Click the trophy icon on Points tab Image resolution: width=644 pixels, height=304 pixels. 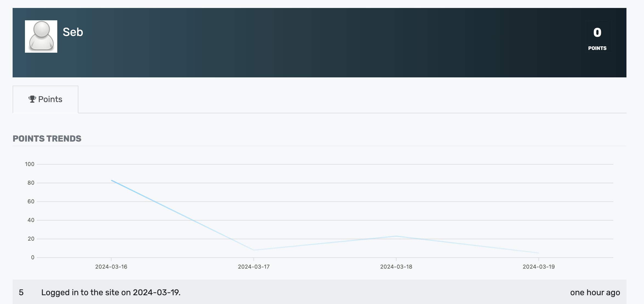(x=32, y=99)
